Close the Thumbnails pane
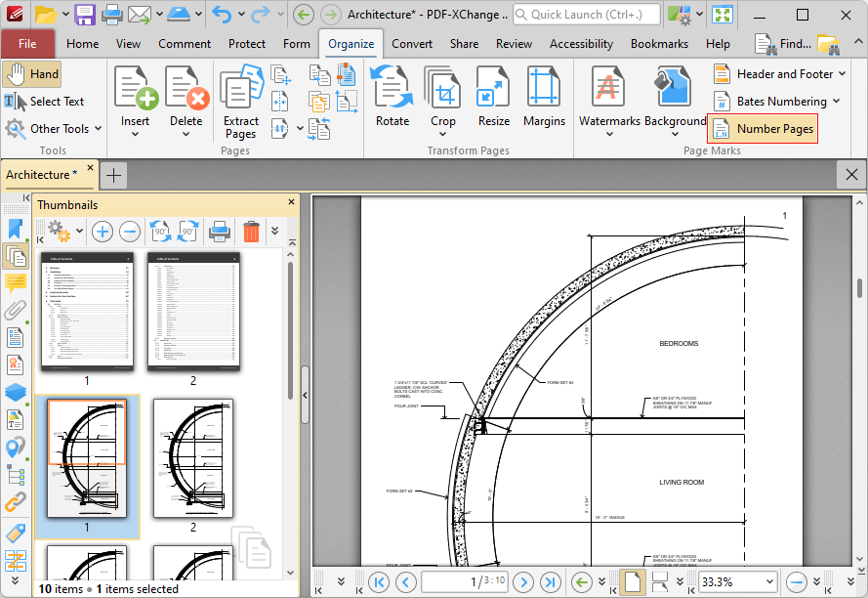 (291, 202)
